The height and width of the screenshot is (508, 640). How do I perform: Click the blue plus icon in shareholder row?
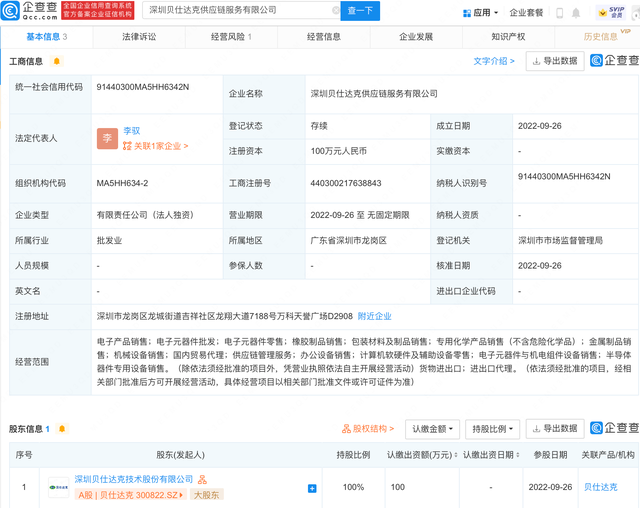[312, 488]
